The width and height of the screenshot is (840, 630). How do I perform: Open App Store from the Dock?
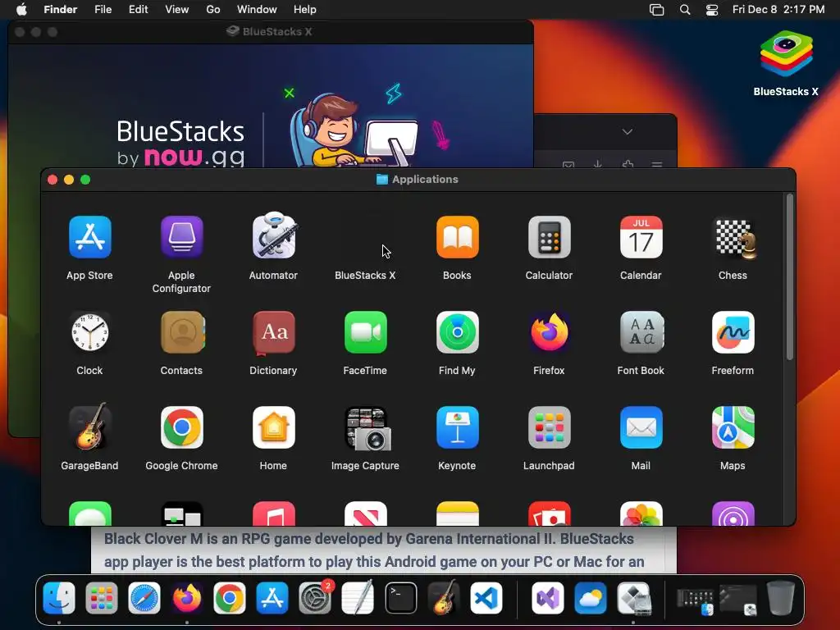pos(272,598)
